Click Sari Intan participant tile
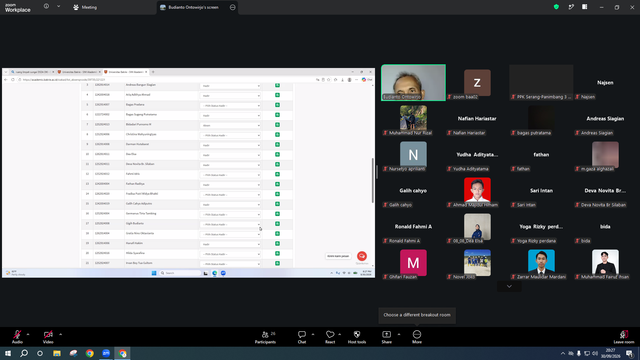Screen dimensions: 640x360 [x=541, y=190]
